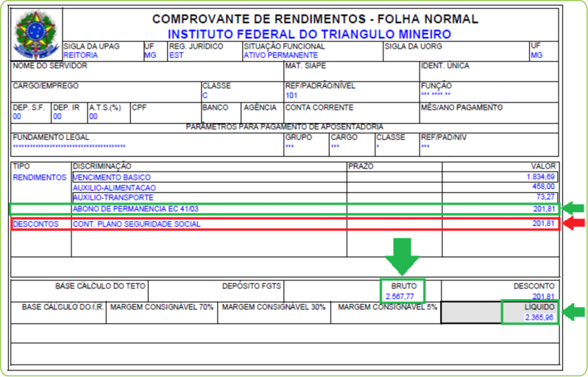Select "CONT. PLANO SEGURIDADE SOCIAL" description
The image size is (588, 377).
136,224
